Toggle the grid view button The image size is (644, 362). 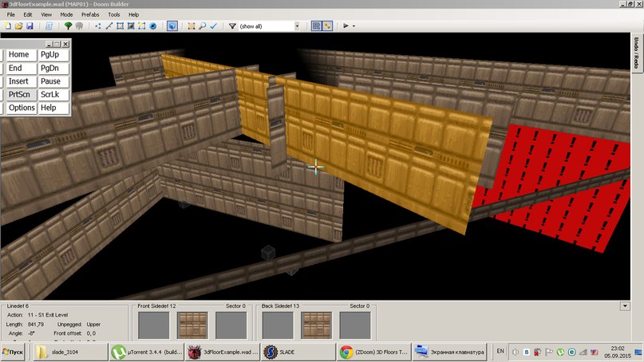316,26
